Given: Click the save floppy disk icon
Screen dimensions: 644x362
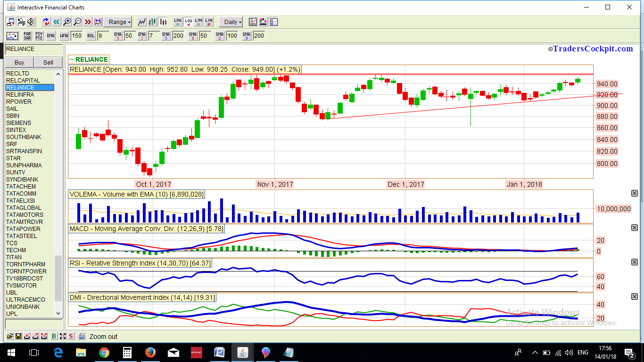Looking at the screenshot, I should 18,336.
